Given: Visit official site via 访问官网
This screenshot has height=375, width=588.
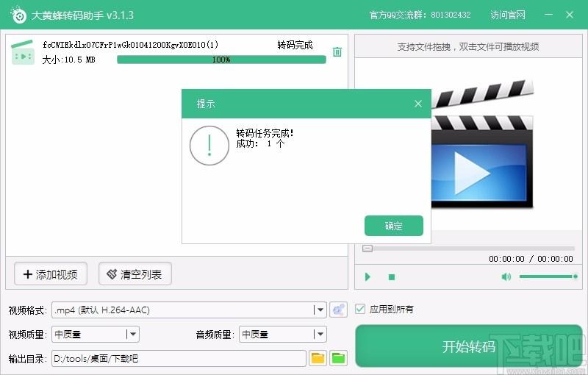Looking at the screenshot, I should 508,15.
